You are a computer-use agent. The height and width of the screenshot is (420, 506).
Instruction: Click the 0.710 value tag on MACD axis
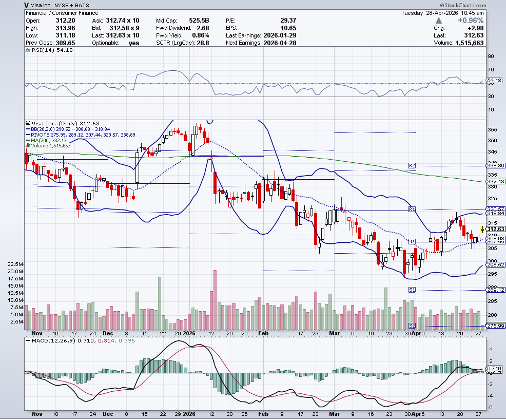pos(494,368)
